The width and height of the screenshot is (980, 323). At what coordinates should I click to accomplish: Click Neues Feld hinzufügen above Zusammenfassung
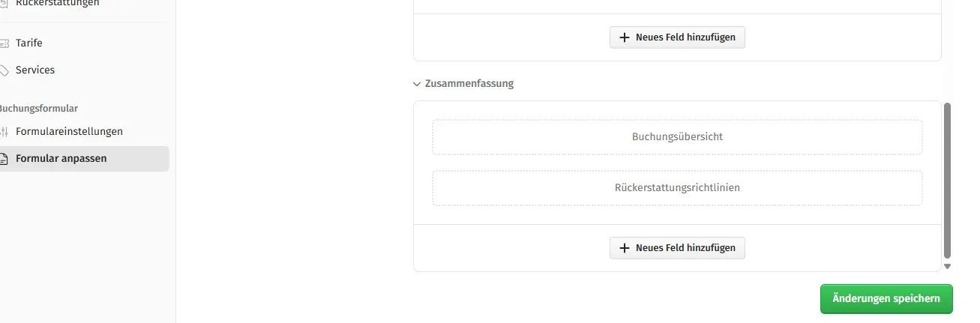pyautogui.click(x=677, y=37)
